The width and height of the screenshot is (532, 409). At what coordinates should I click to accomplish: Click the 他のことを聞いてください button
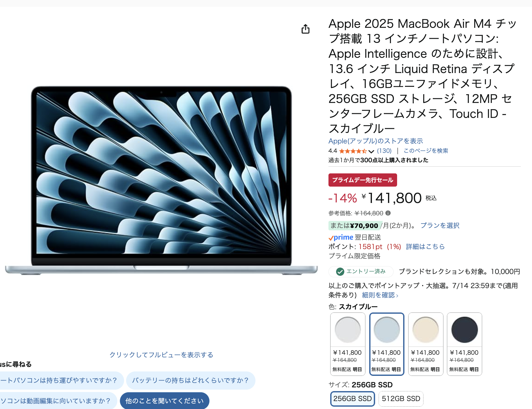(x=165, y=401)
